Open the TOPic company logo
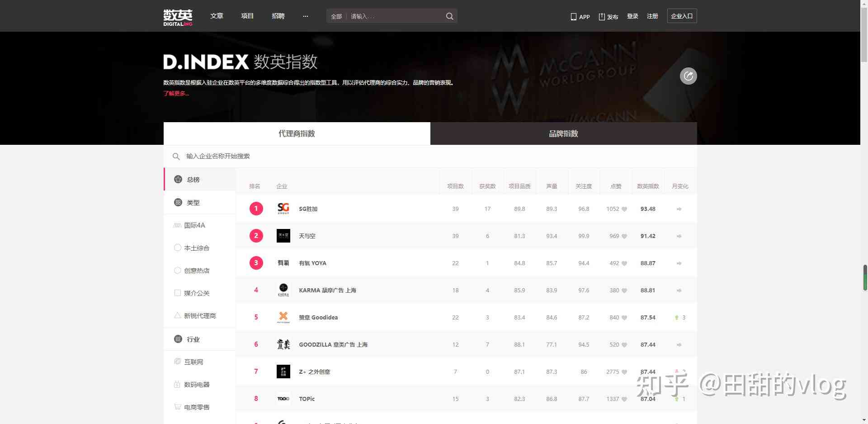 tap(283, 399)
